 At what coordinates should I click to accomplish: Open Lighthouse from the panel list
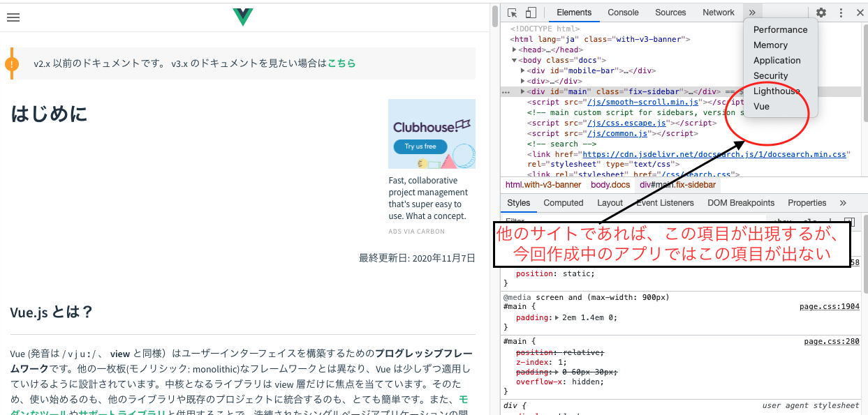[x=776, y=91]
